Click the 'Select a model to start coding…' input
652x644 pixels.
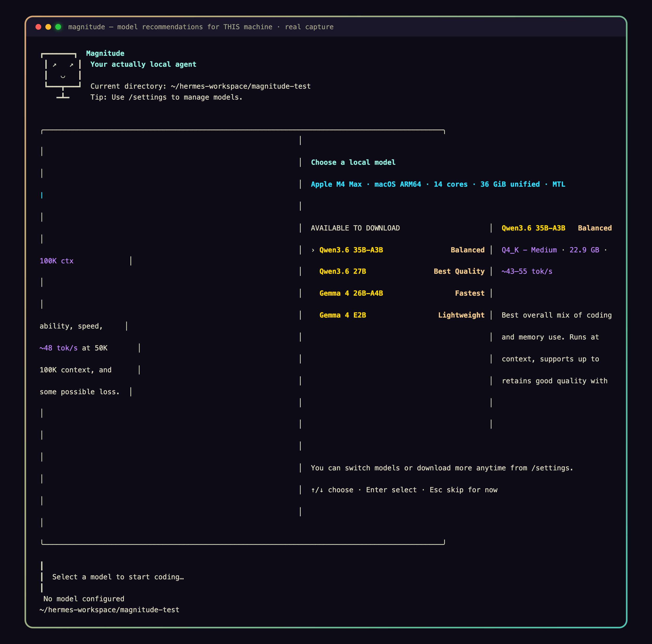pos(118,577)
